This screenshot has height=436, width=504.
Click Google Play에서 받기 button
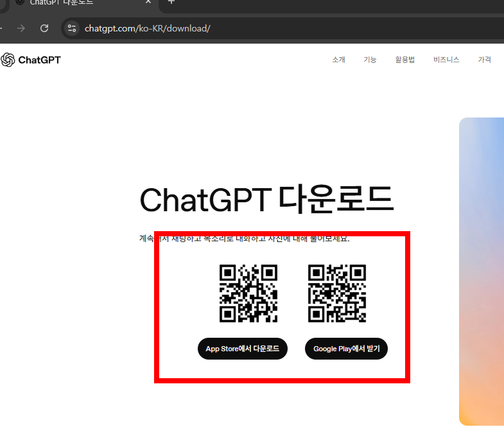pyautogui.click(x=346, y=349)
